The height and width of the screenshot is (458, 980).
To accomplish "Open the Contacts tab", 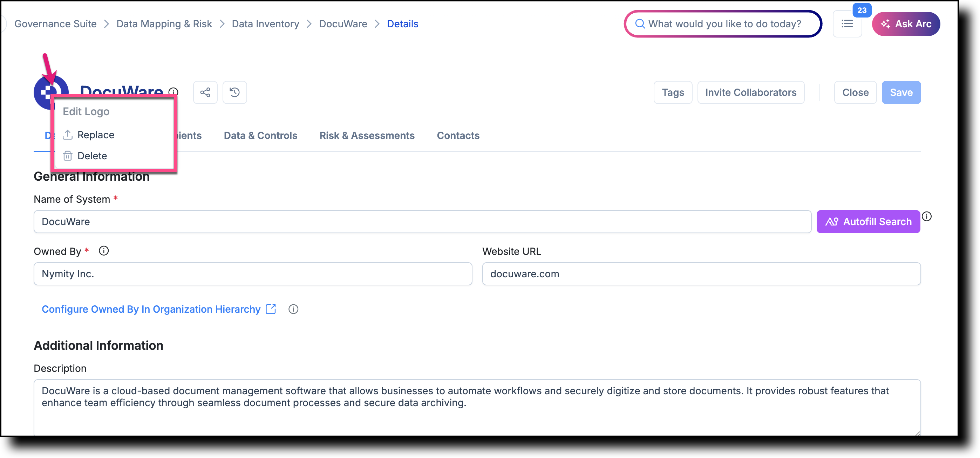I will click(x=458, y=135).
